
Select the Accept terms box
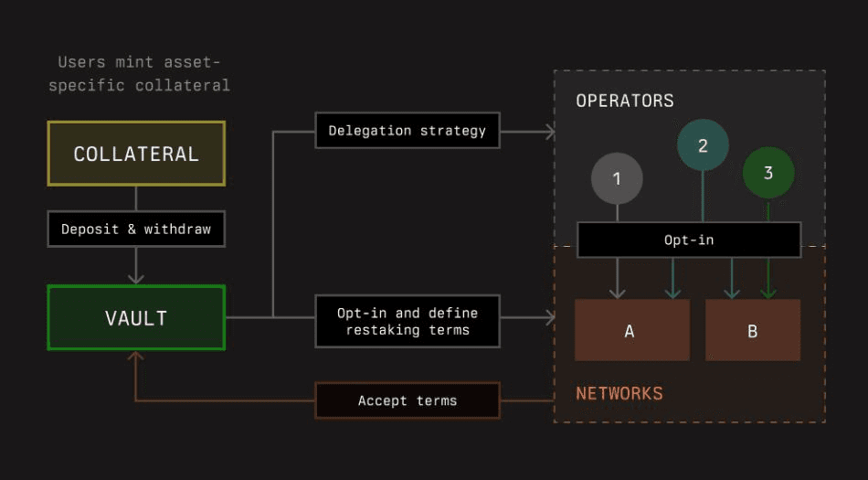tap(408, 400)
